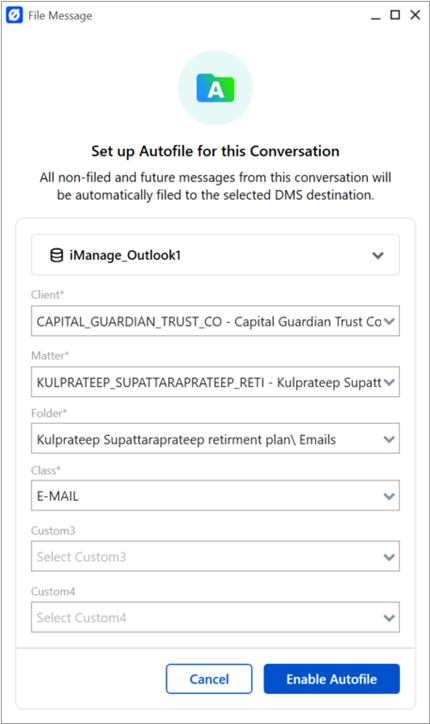The height and width of the screenshot is (724, 430).
Task: Open the Matter dropdown arrow
Action: click(x=389, y=382)
